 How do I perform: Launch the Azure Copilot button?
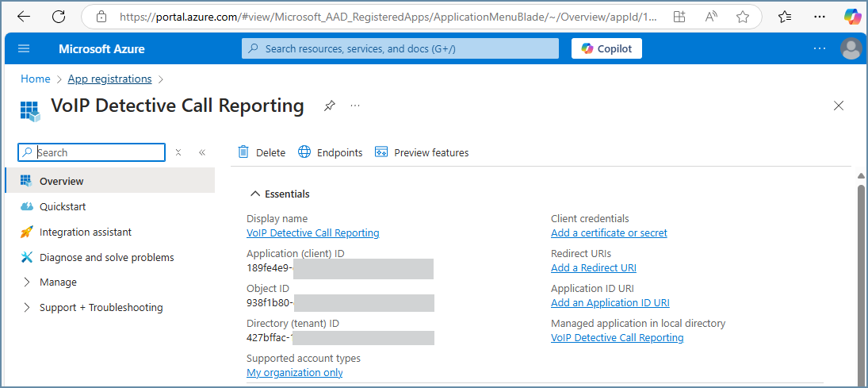(x=606, y=48)
